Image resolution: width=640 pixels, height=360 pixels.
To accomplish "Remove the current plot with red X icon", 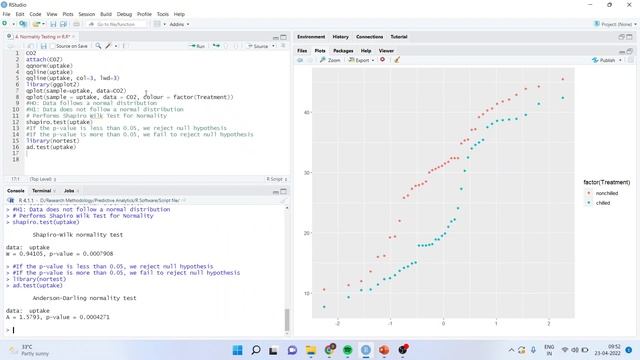I will [382, 60].
